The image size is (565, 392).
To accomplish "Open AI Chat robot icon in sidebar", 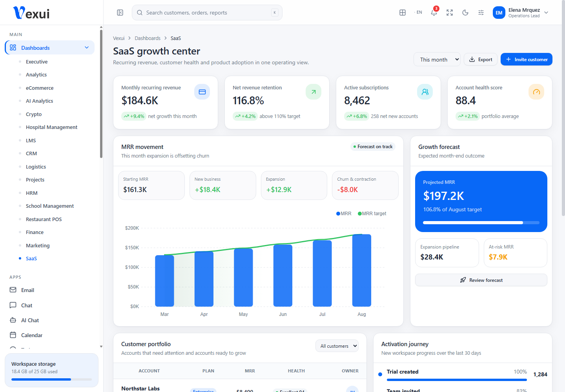I will [x=13, y=320].
